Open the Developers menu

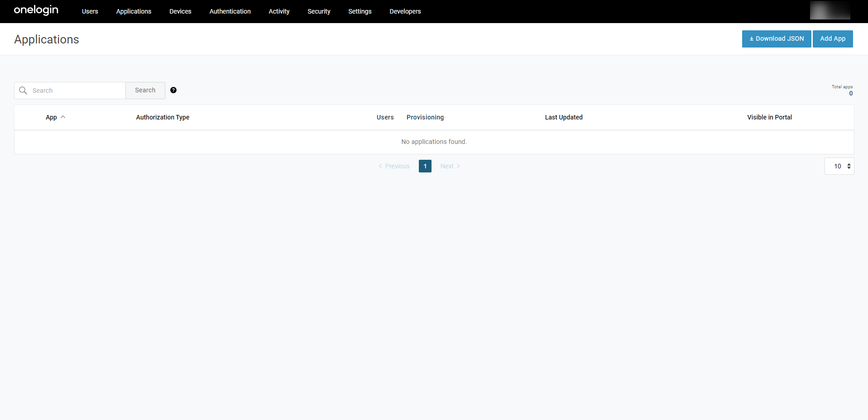pyautogui.click(x=405, y=11)
